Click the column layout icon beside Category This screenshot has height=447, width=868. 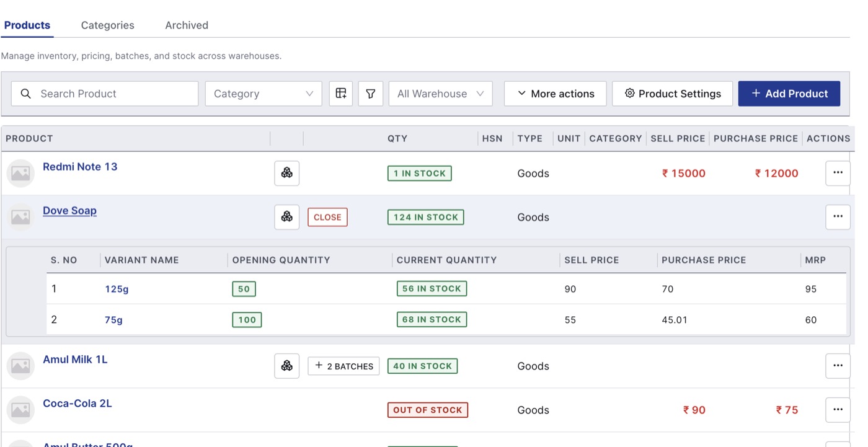[340, 94]
